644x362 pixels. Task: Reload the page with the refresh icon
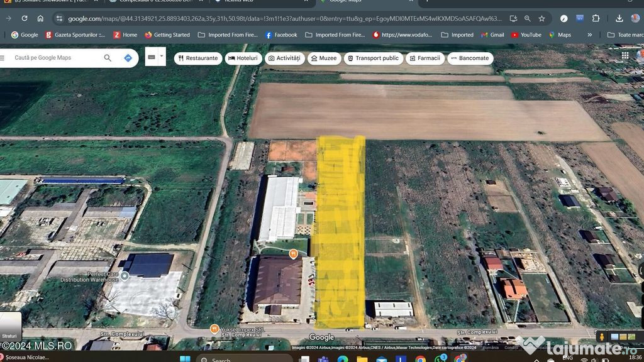coord(25,18)
